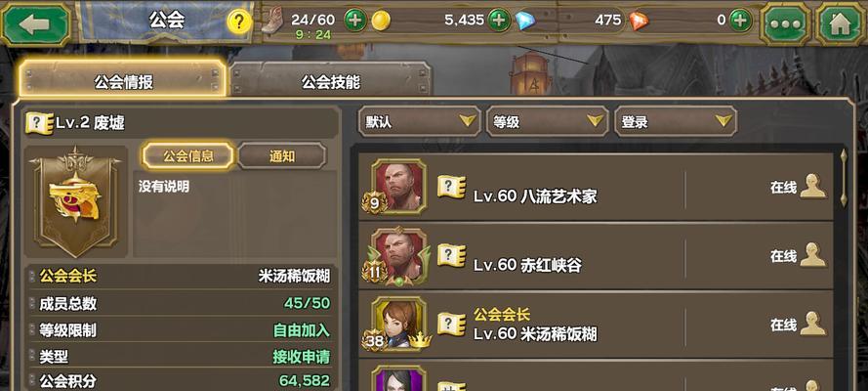The image size is (868, 391).
Task: Go back with the green arrow button
Action: [x=36, y=23]
